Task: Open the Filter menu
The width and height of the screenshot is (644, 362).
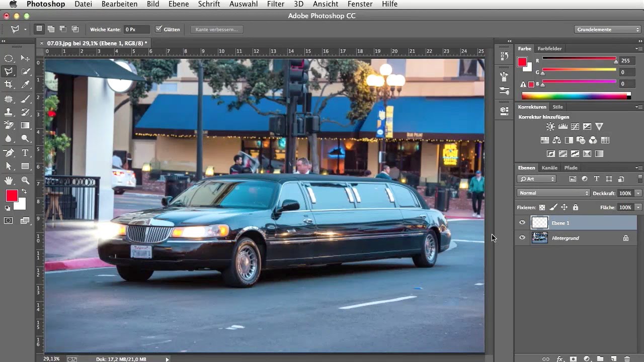Action: point(276,4)
